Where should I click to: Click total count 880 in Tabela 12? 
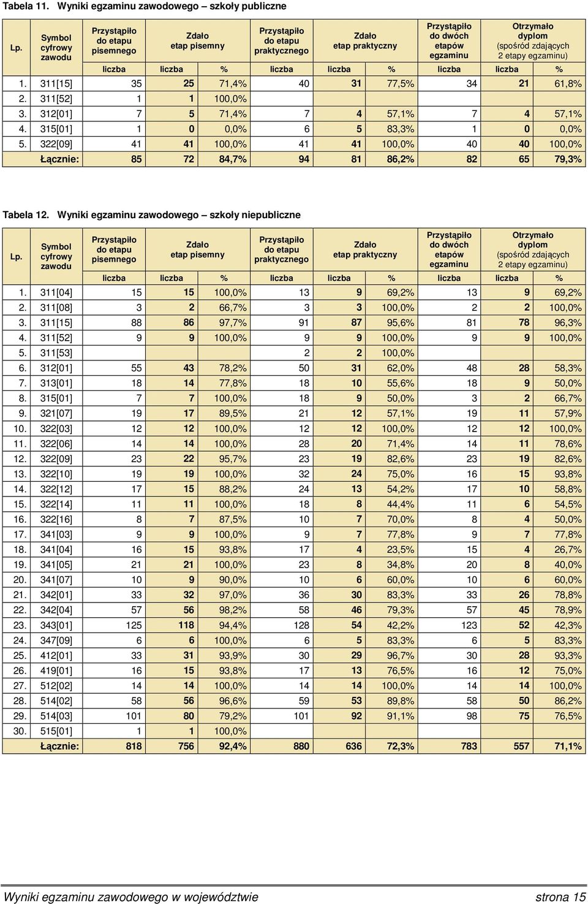(x=301, y=746)
